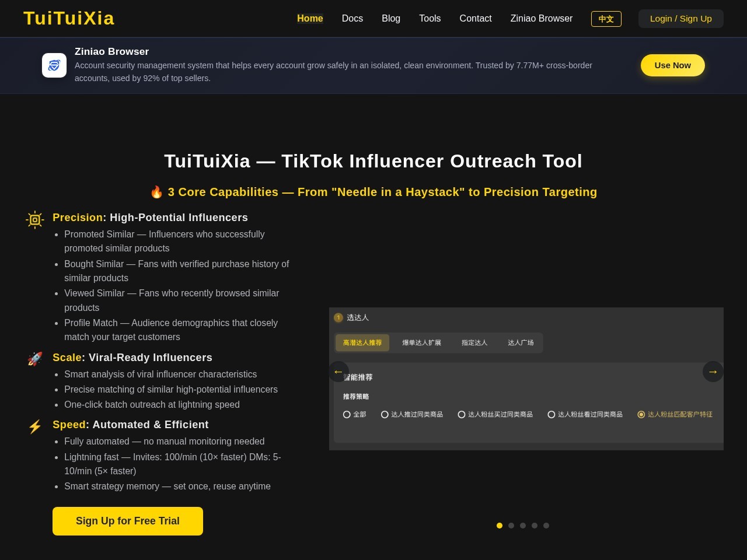Open the Docs nav item

point(352,19)
